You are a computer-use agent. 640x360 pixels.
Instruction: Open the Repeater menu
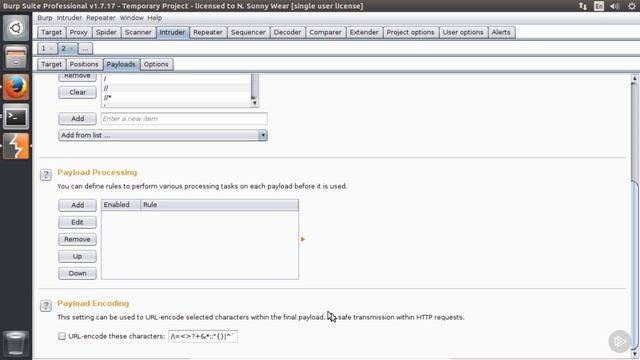click(100, 18)
